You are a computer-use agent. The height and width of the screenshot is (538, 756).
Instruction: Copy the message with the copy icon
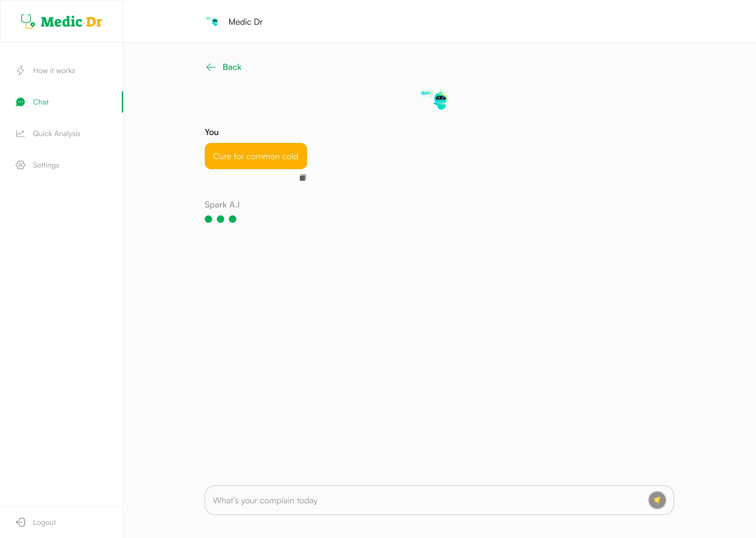pyautogui.click(x=303, y=178)
